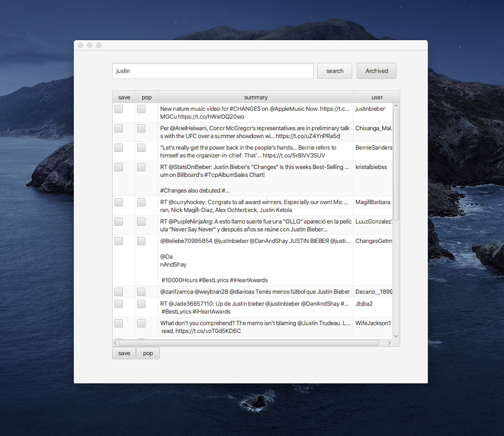Check save box for ChangesGetm row
504x436 pixels.
(119, 241)
